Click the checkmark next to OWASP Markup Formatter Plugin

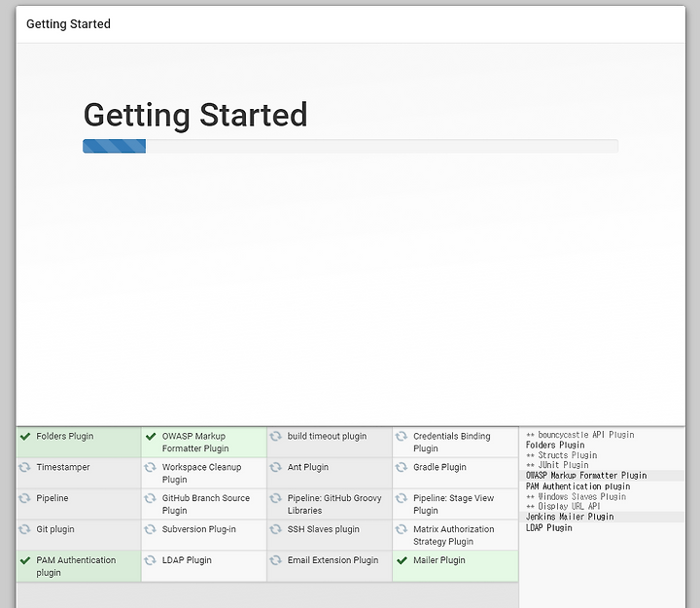pyautogui.click(x=151, y=437)
